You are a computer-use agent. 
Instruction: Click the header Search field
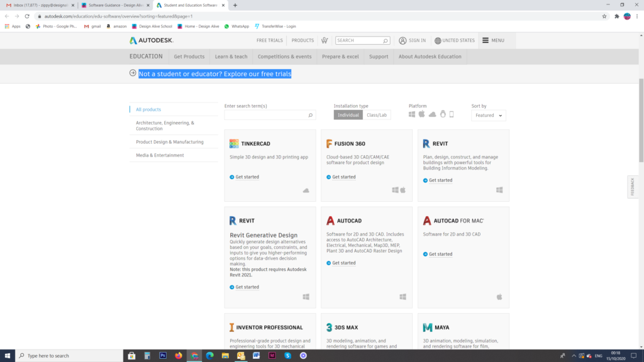point(363,41)
